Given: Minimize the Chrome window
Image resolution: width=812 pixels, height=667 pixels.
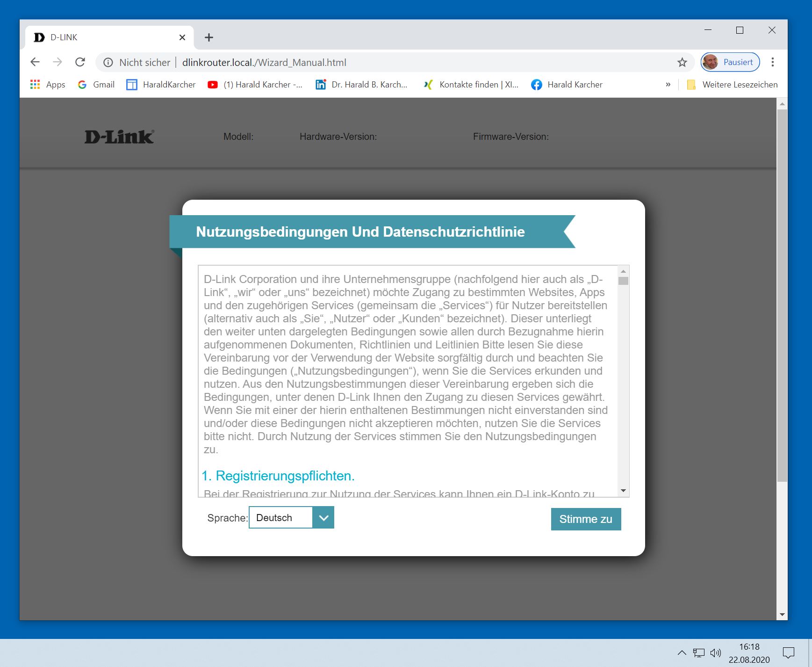Looking at the screenshot, I should (x=708, y=30).
